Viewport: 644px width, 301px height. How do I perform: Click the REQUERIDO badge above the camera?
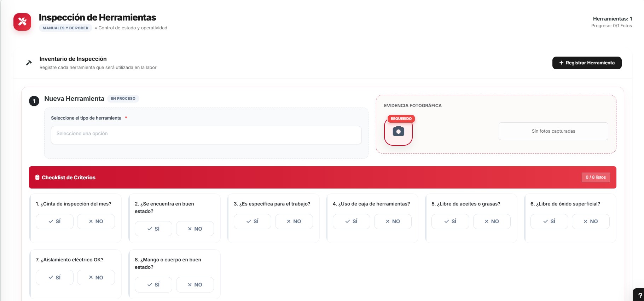[x=401, y=119]
